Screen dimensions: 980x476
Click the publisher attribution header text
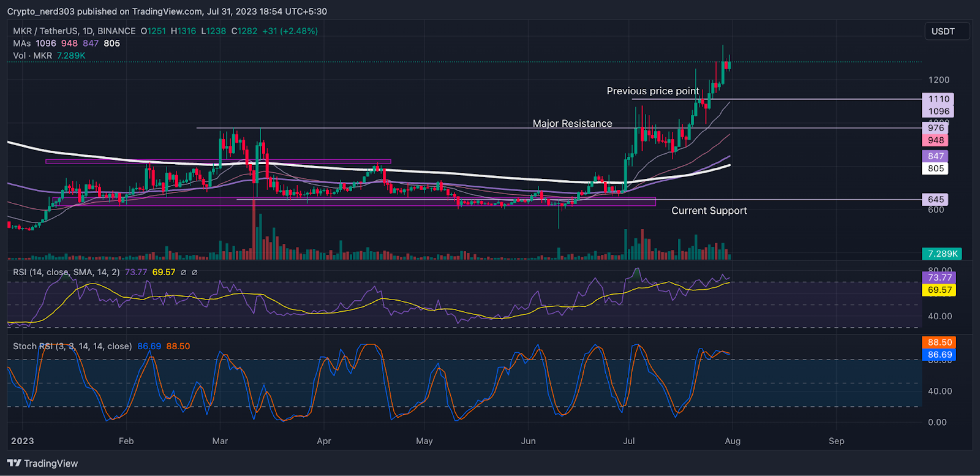[167, 12]
